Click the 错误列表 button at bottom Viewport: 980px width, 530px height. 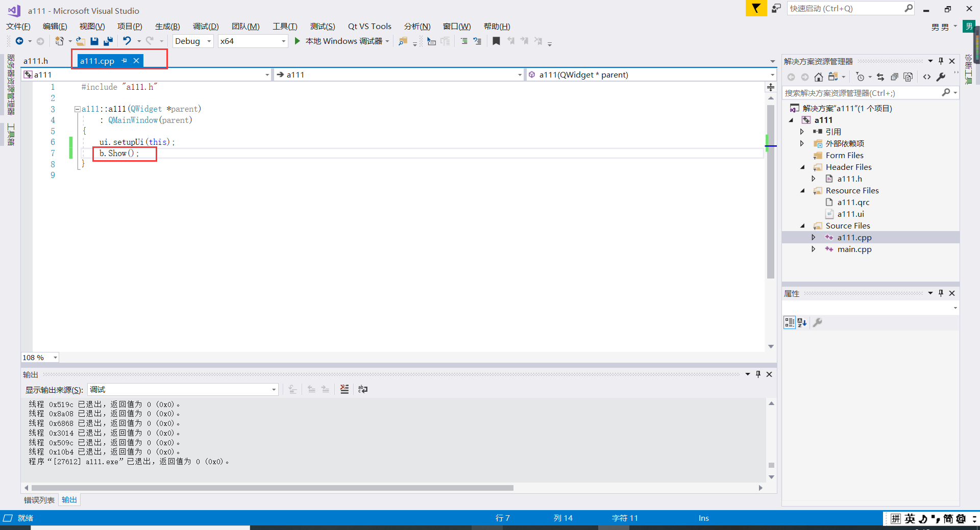click(x=38, y=500)
